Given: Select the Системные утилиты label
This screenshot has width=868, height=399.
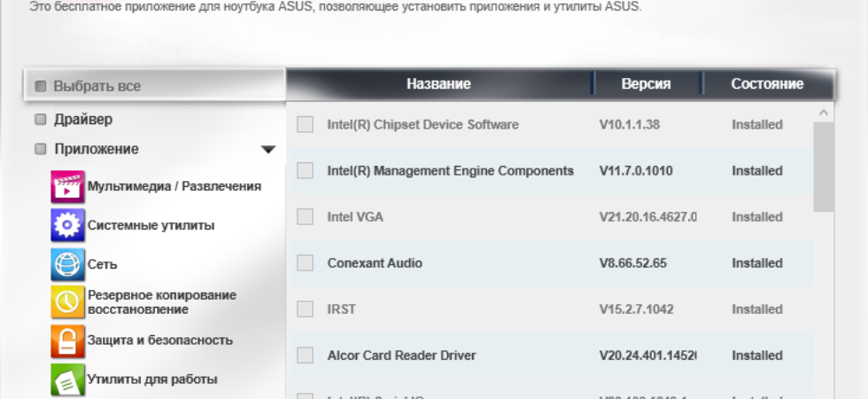Looking at the screenshot, I should pos(151,225).
